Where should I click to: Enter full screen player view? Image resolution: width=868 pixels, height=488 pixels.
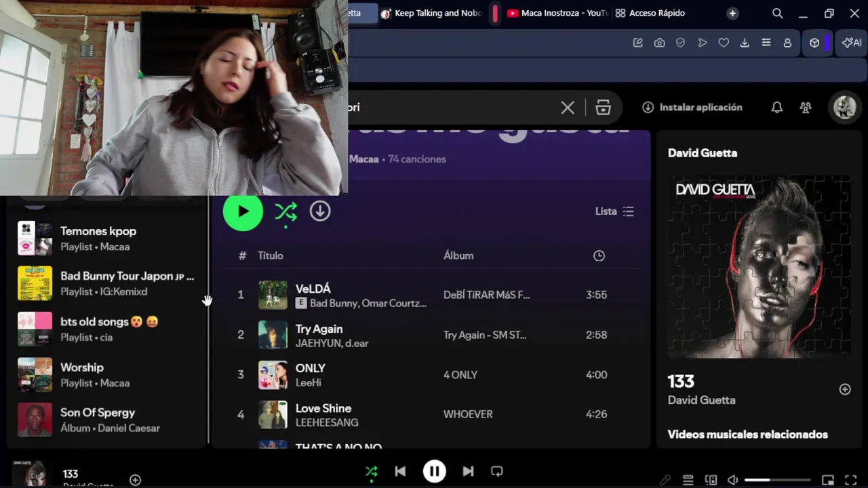850,480
